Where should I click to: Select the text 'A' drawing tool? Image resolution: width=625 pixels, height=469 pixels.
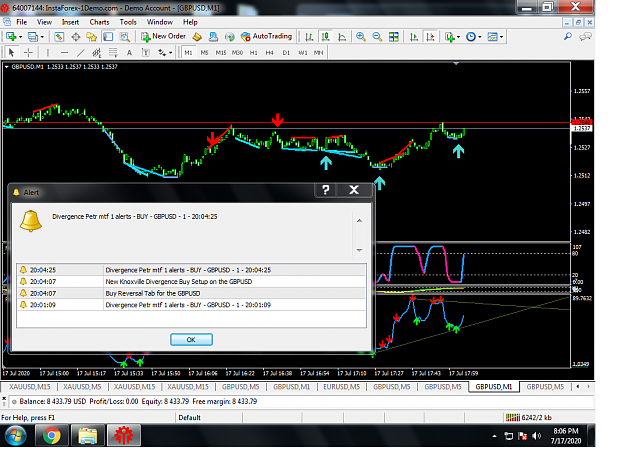[129, 52]
